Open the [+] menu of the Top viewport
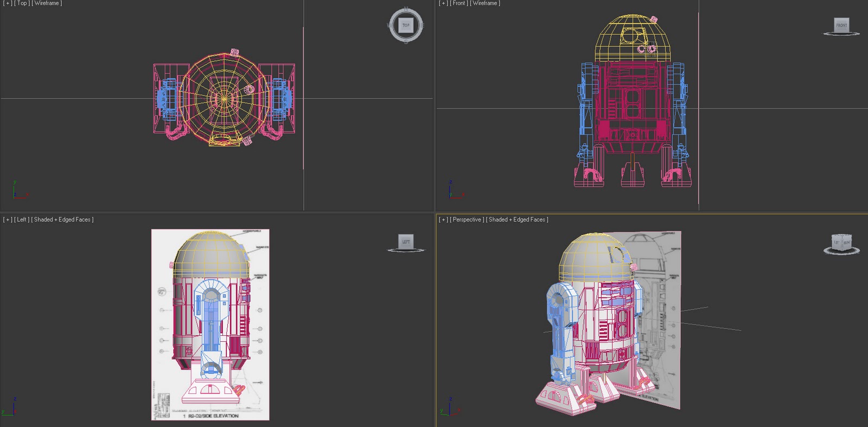Viewport: 868px width, 427px height. point(8,3)
